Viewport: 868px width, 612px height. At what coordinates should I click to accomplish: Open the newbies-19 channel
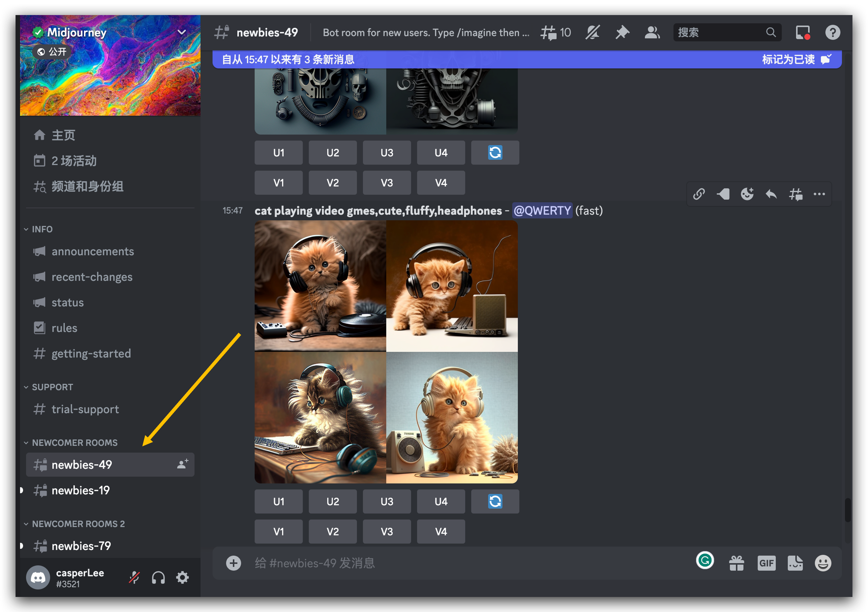[x=110, y=490]
